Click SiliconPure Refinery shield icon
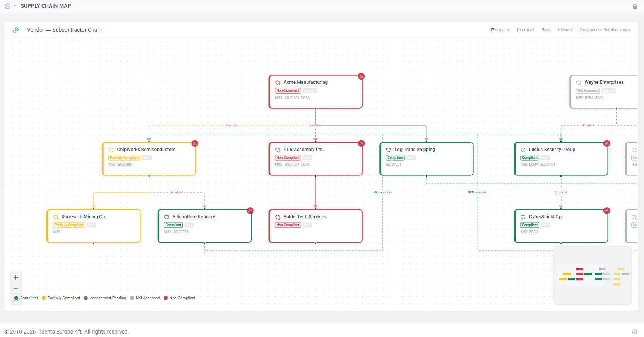 (167, 217)
